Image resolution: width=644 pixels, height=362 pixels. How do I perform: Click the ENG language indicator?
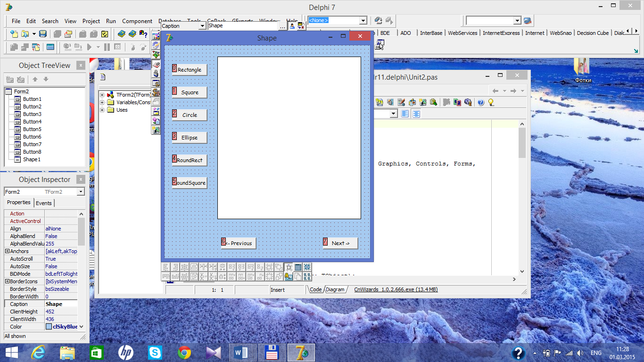click(596, 353)
